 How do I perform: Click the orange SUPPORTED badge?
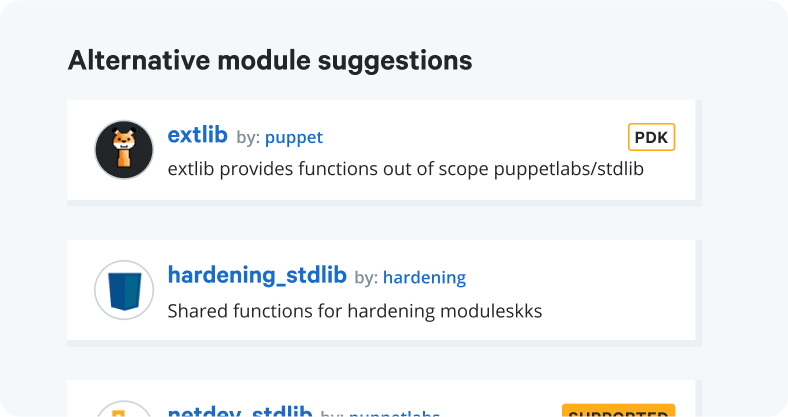coord(618,411)
